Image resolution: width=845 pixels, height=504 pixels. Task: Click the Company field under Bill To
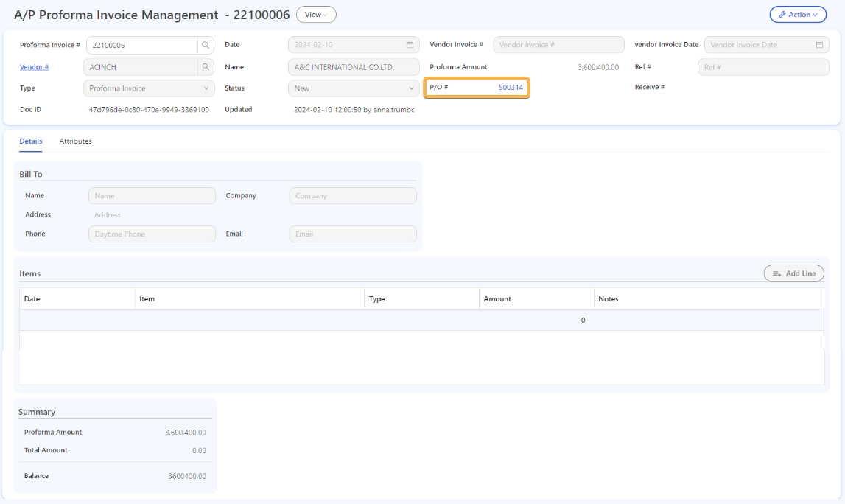pos(352,195)
